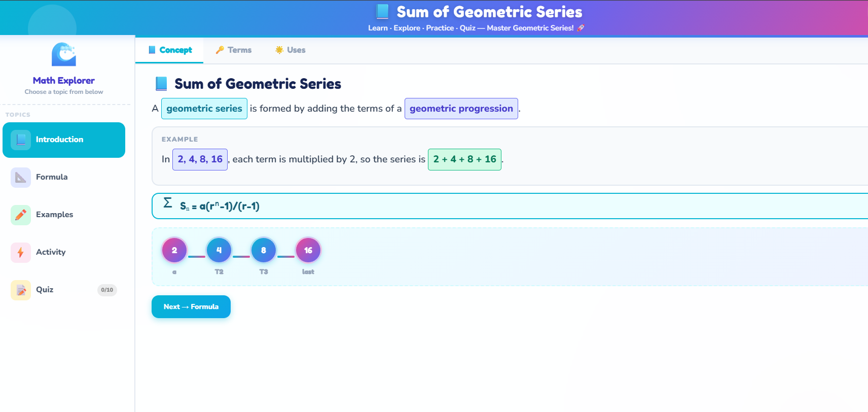The width and height of the screenshot is (868, 412).
Task: Click the wrench icon on Terms tab
Action: [x=219, y=50]
